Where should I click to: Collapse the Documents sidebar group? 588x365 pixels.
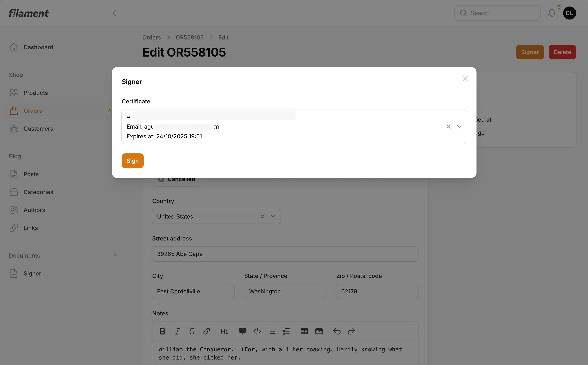(116, 255)
